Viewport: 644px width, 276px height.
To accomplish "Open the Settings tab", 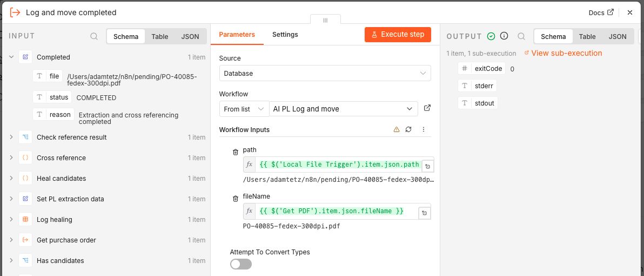I will point(285,35).
